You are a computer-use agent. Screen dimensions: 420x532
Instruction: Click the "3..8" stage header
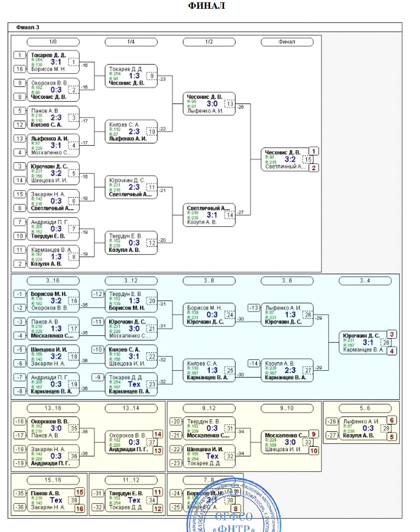point(209,281)
